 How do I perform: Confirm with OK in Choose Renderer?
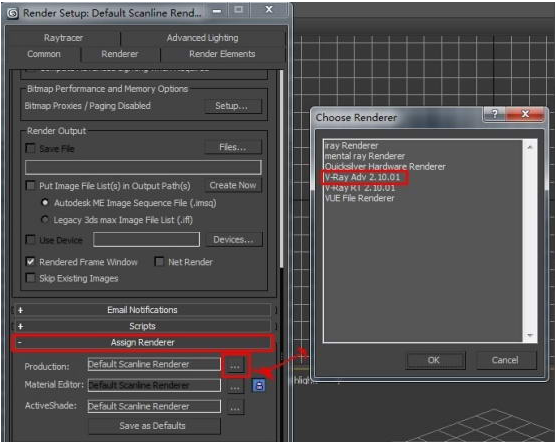coord(434,360)
